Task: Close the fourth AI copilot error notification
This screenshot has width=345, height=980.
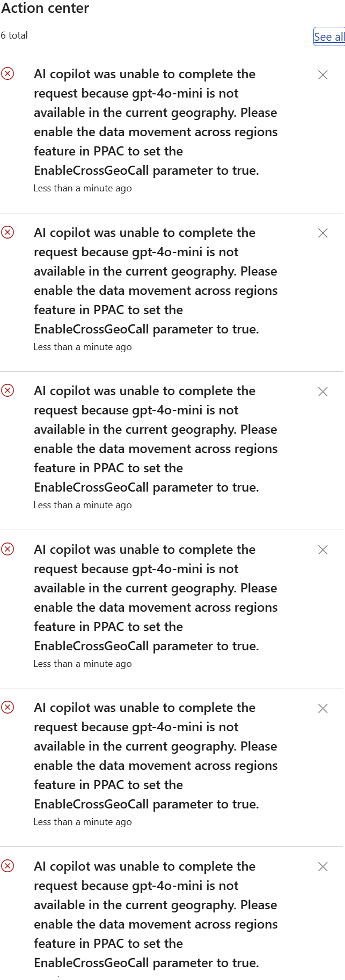Action: (x=322, y=550)
